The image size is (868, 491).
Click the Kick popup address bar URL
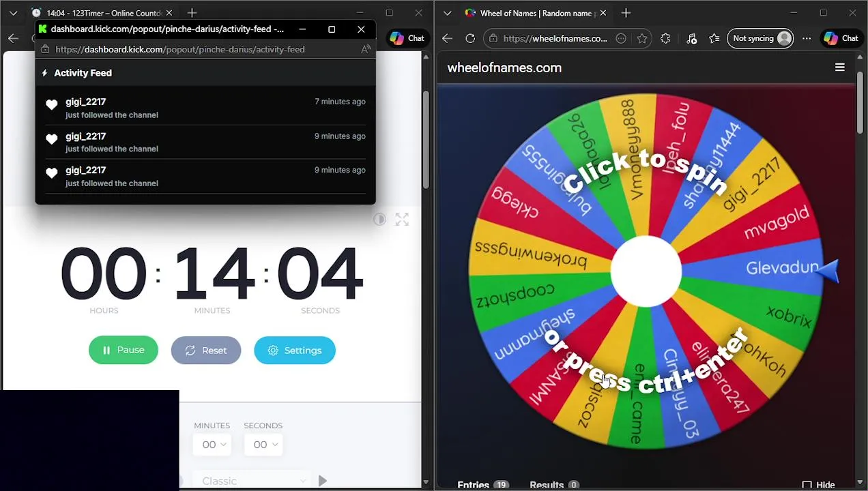pos(180,49)
